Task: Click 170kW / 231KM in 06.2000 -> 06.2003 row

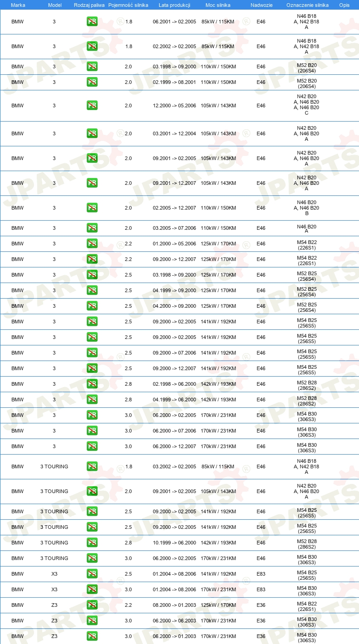Action: click(x=219, y=621)
